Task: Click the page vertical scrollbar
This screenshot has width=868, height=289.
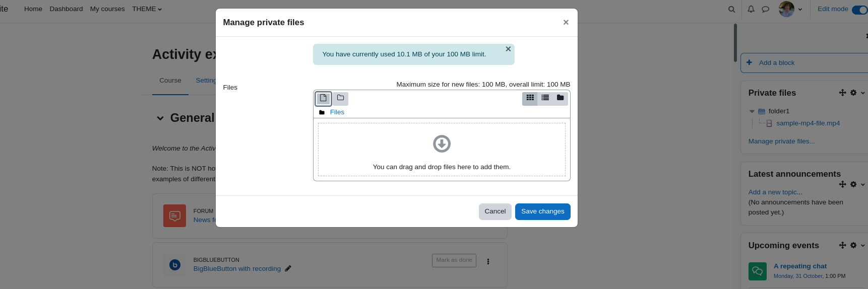Action: click(x=735, y=43)
